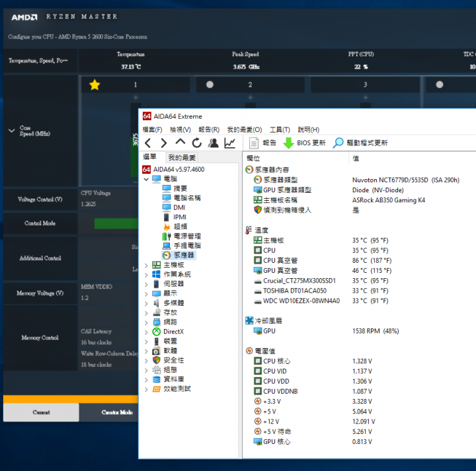Select the 裝置 devices tree item
Screen dimensions: 476x471
coord(165,342)
